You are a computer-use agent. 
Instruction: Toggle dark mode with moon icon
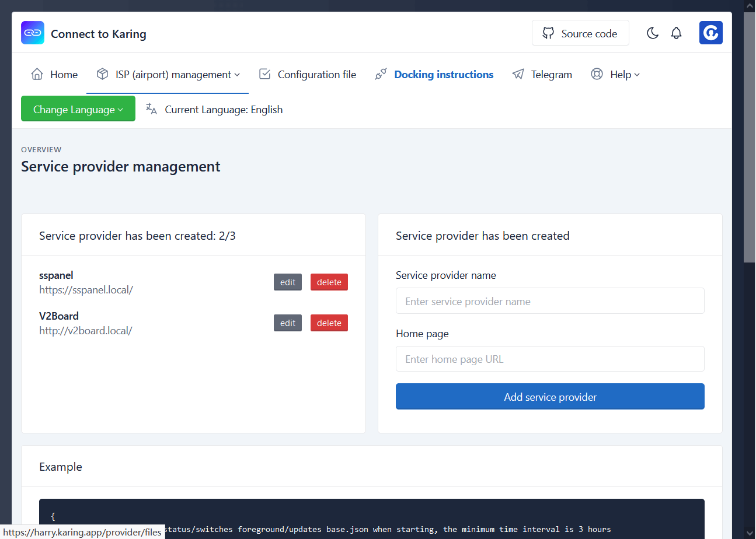pos(653,33)
